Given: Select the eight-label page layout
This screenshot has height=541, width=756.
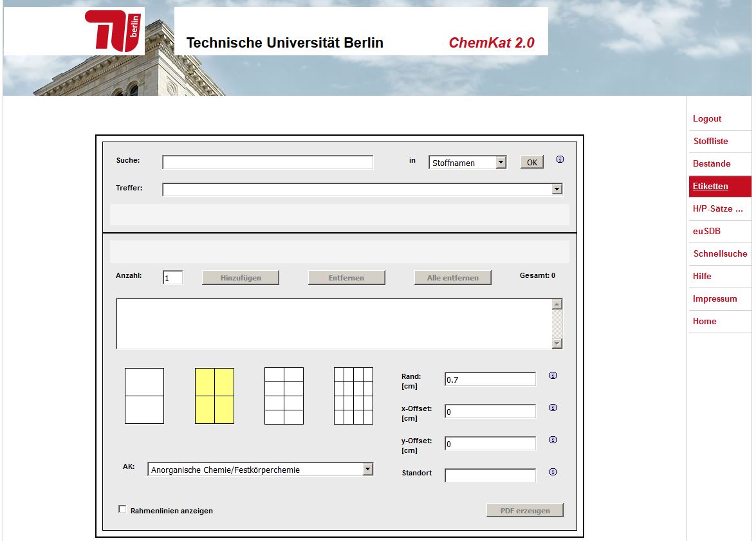Looking at the screenshot, I should [284, 396].
